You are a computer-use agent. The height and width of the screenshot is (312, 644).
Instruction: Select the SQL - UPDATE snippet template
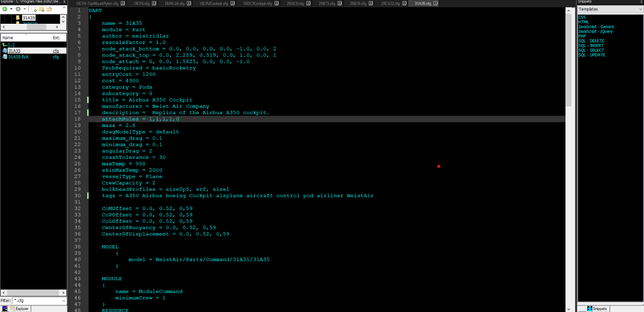[x=592, y=55]
